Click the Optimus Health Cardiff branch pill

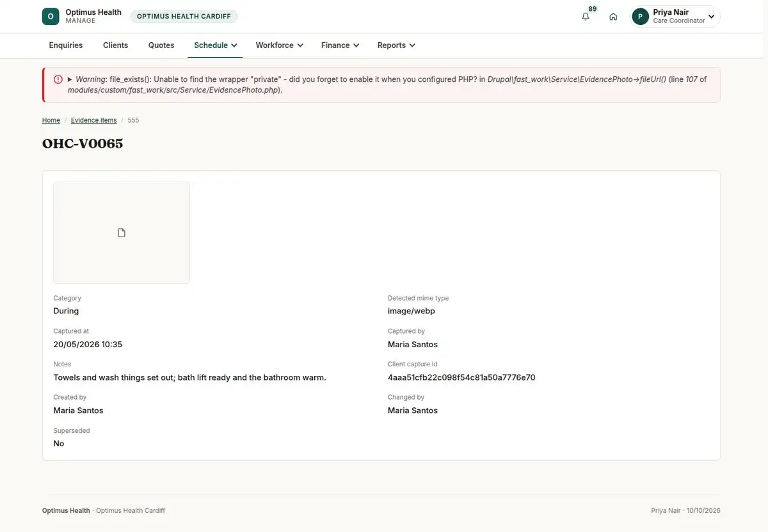(x=184, y=17)
